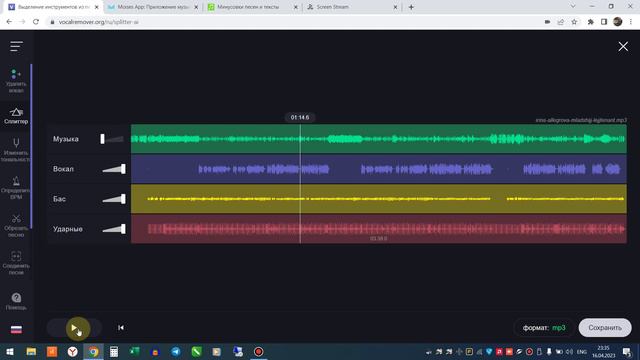Reload the current page
The height and width of the screenshot is (360, 640).
pyautogui.click(x=36, y=22)
